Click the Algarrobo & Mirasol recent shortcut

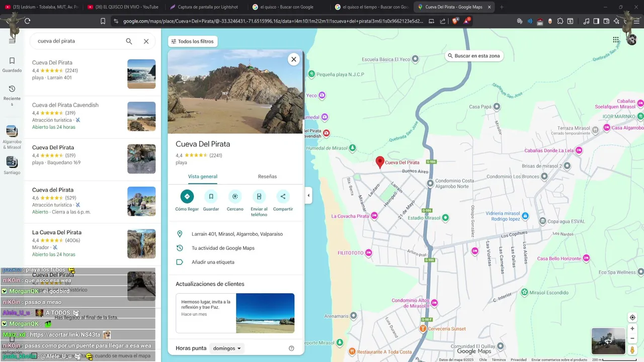(x=12, y=137)
